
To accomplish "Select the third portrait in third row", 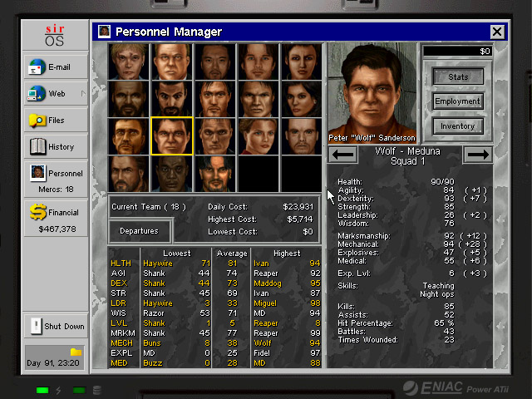I will tap(215, 136).
